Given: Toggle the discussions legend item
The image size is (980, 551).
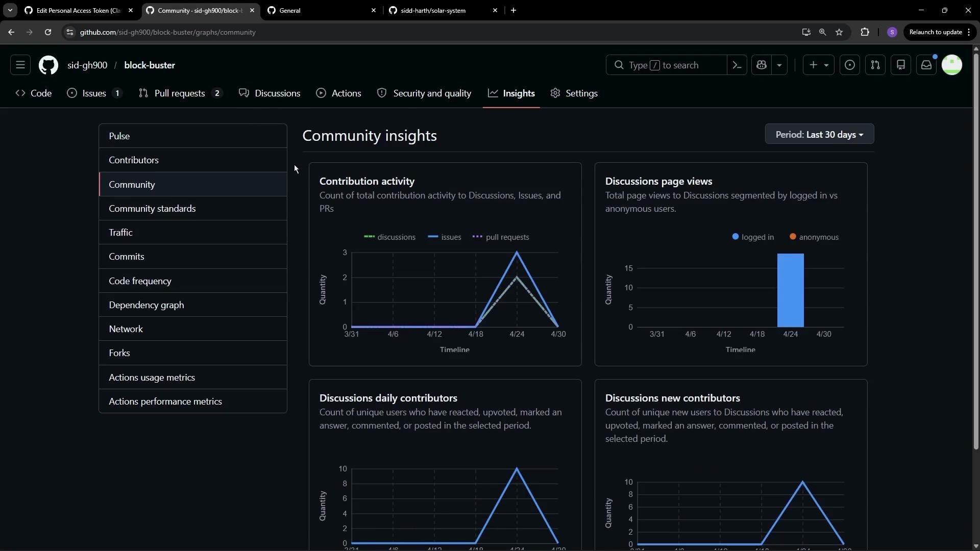Looking at the screenshot, I should (389, 237).
